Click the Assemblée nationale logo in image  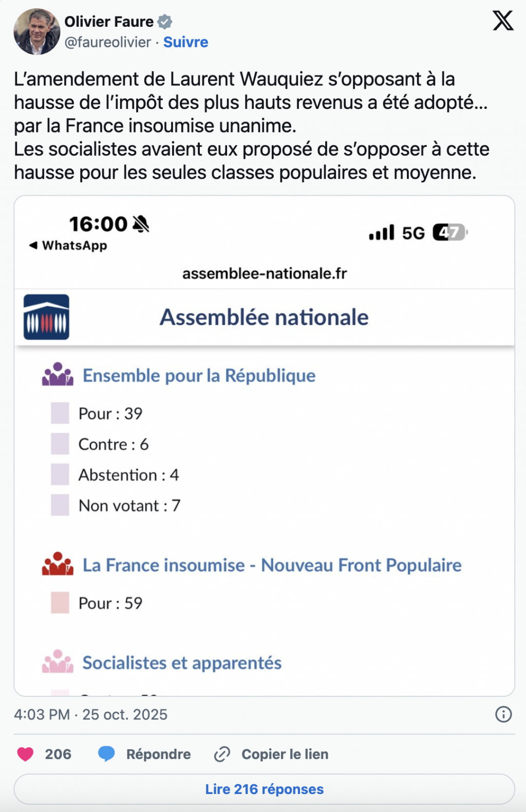46,317
